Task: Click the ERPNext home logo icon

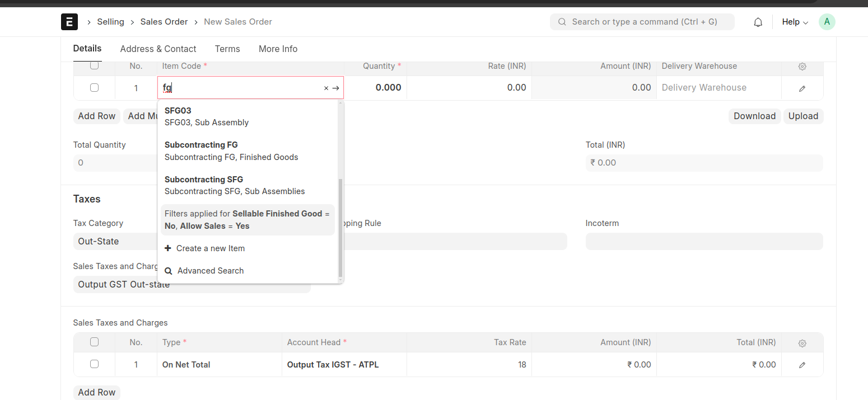Action: pyautogui.click(x=69, y=22)
